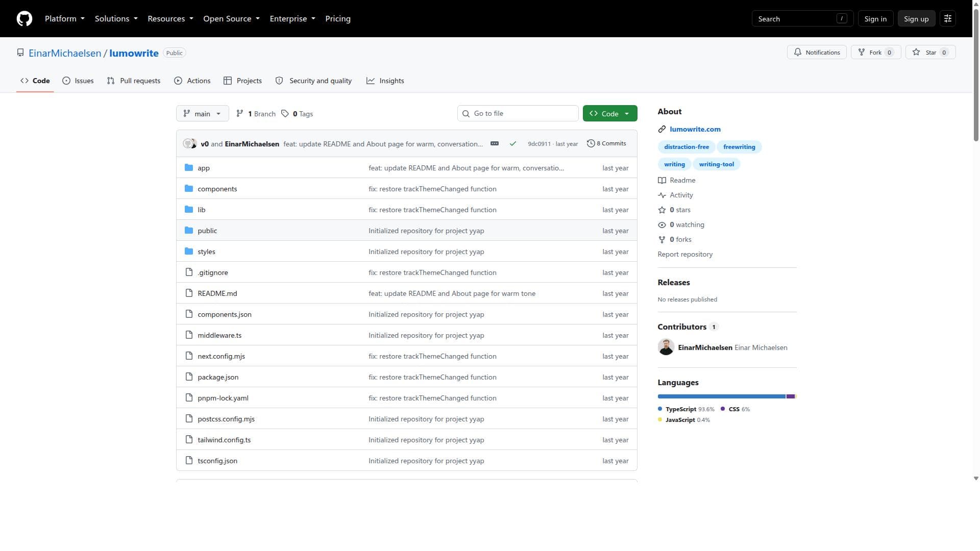Click the freewriting topic tag
The image size is (980, 551).
[739, 147]
